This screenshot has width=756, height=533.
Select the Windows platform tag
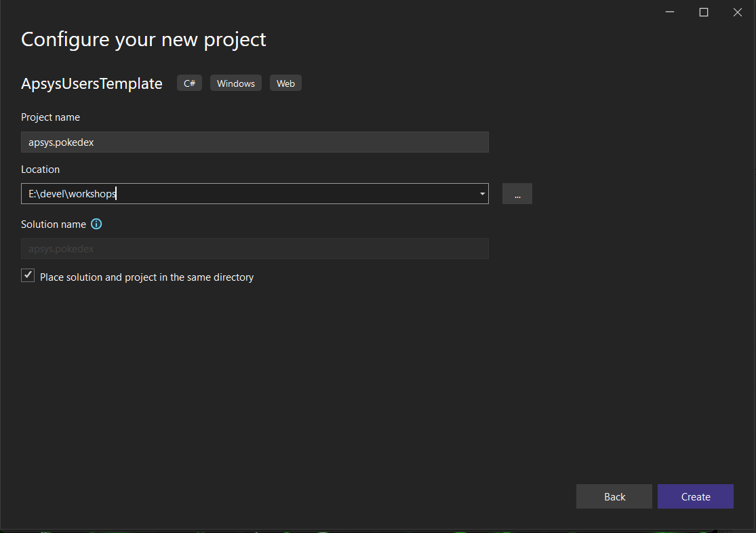point(235,83)
